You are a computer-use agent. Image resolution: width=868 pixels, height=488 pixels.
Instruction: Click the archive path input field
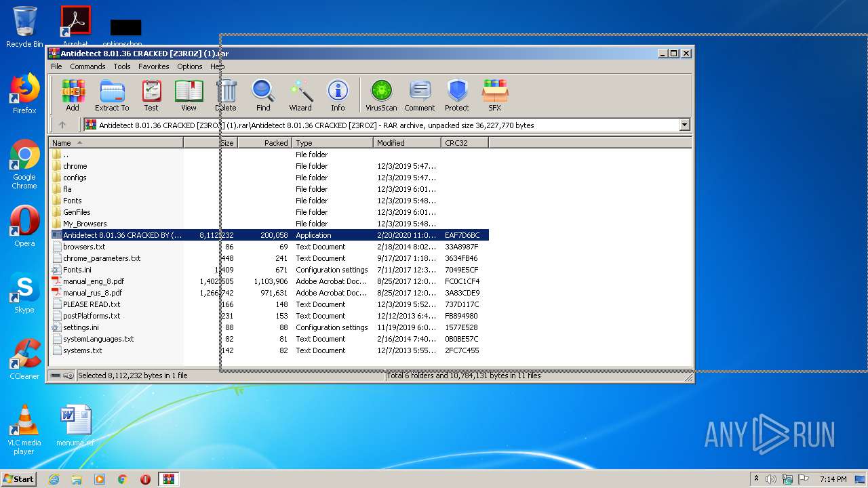click(x=381, y=125)
